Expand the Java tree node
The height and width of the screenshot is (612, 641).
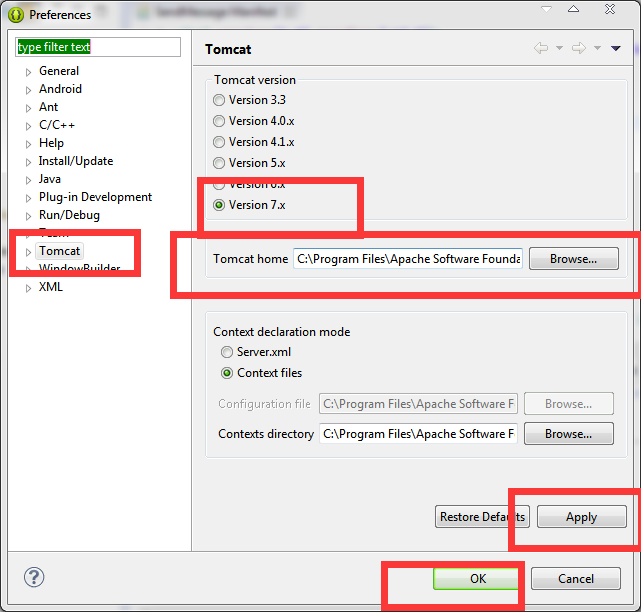pos(28,180)
